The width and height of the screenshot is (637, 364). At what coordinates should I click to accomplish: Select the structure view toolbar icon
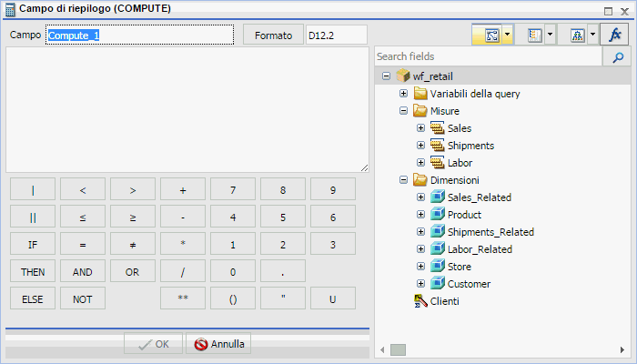pyautogui.click(x=491, y=35)
